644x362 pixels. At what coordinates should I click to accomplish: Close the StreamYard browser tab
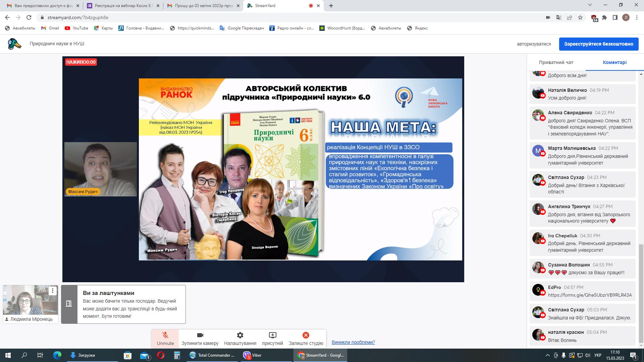pyautogui.click(x=319, y=6)
